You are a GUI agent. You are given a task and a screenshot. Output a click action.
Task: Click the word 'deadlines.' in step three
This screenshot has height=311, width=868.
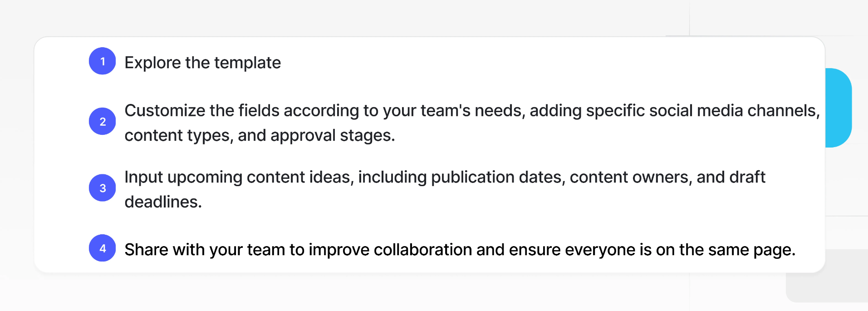tap(163, 202)
